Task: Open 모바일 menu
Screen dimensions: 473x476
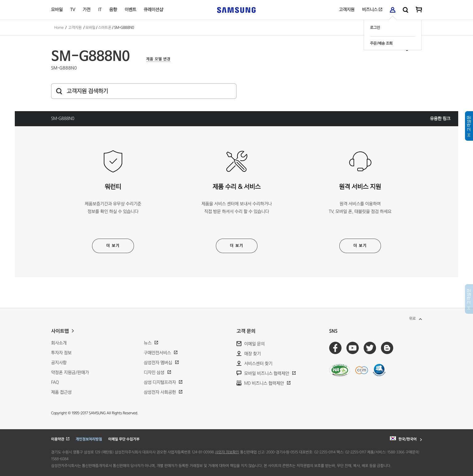Action: tap(57, 10)
